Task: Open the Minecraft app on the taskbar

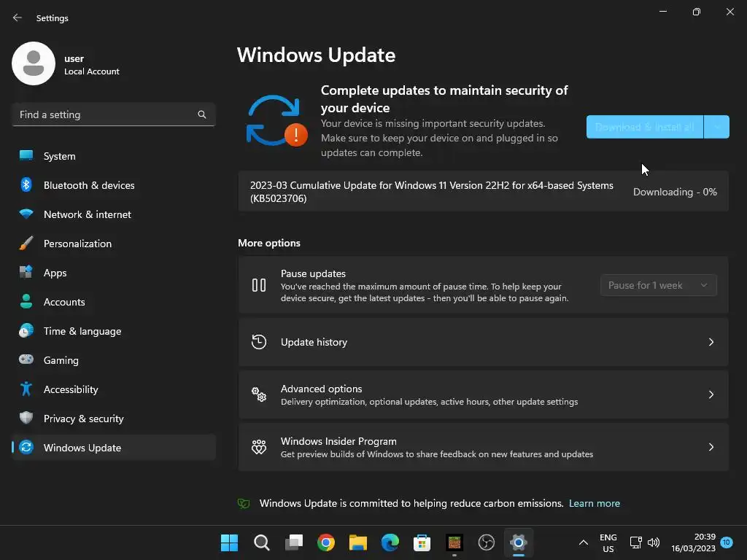Action: [x=454, y=542]
